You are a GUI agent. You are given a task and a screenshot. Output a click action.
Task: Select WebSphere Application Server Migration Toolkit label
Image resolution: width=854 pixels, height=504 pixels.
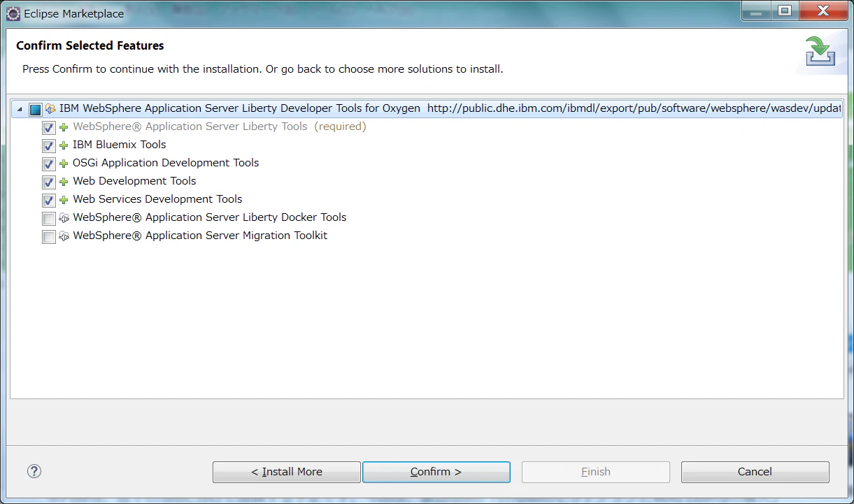200,236
